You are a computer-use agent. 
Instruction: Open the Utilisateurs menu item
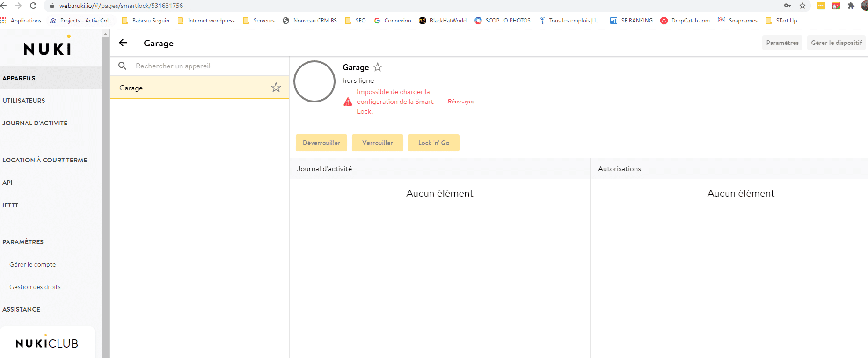point(24,101)
